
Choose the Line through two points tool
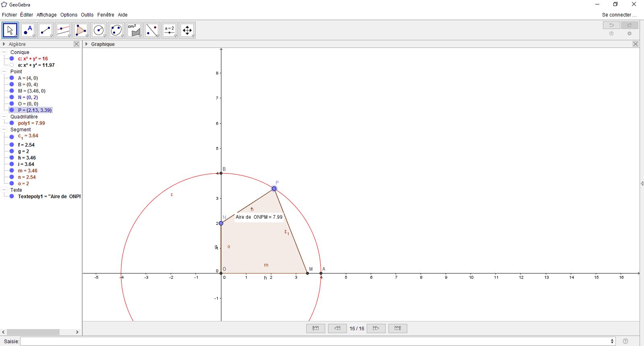tap(45, 30)
